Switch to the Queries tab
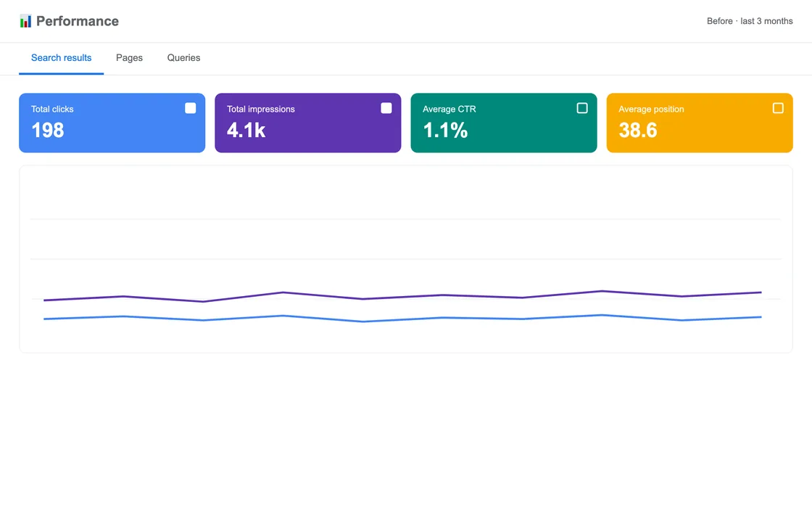This screenshot has height=508, width=812. 183,58
